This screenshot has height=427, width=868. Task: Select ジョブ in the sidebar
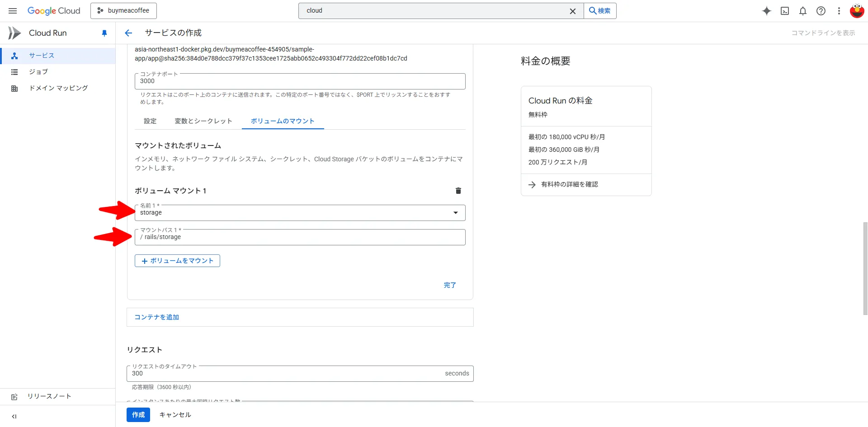[x=38, y=72]
